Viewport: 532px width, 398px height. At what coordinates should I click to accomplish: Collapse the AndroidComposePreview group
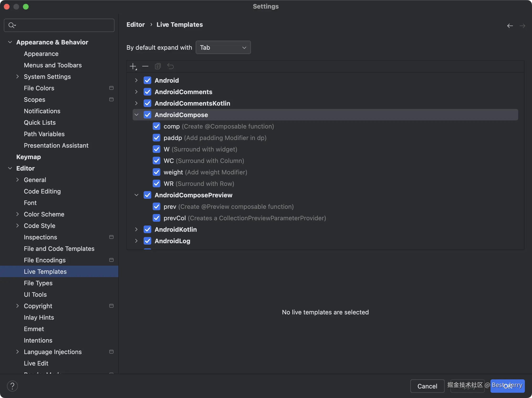coord(136,195)
